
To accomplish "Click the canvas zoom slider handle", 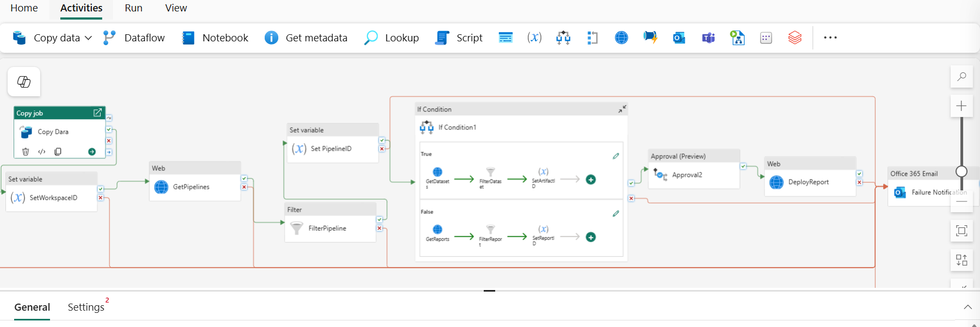I will [x=962, y=171].
